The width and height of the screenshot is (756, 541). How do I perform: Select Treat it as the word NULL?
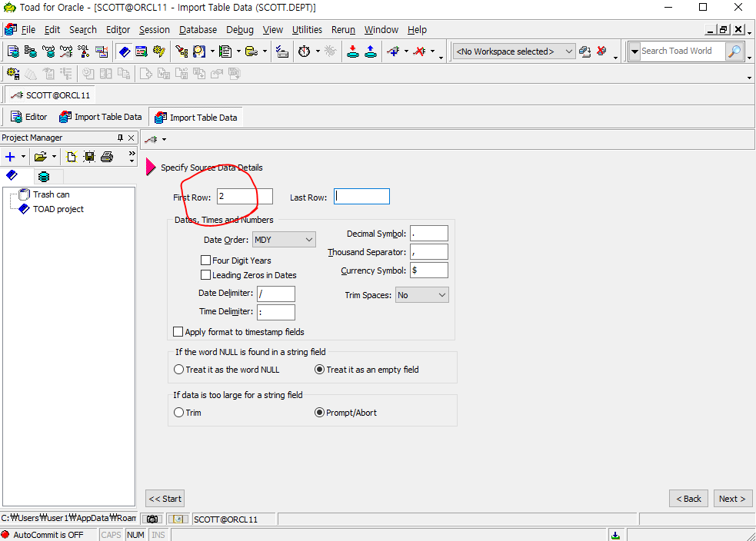click(x=178, y=370)
